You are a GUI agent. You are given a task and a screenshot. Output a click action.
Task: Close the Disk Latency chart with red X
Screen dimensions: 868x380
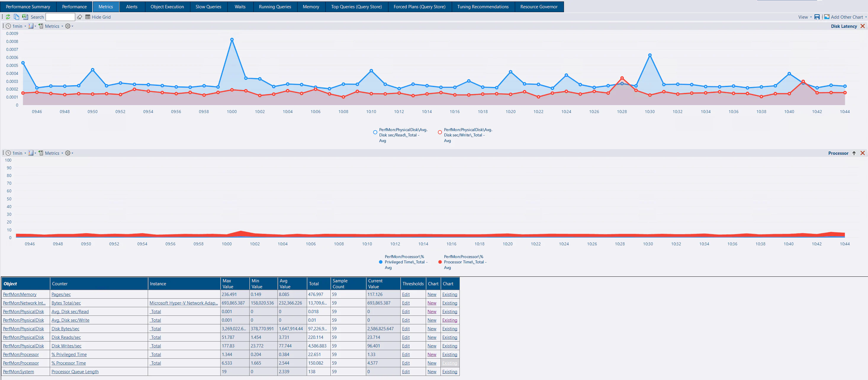863,26
